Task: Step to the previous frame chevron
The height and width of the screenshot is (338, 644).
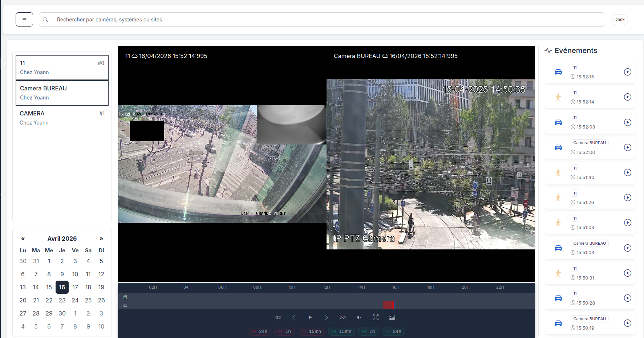Action: click(294, 317)
